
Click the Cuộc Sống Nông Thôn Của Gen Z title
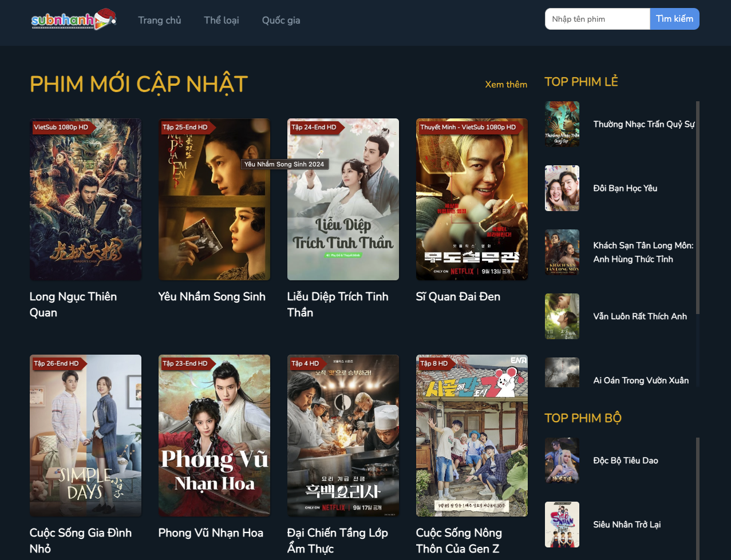[x=459, y=541]
